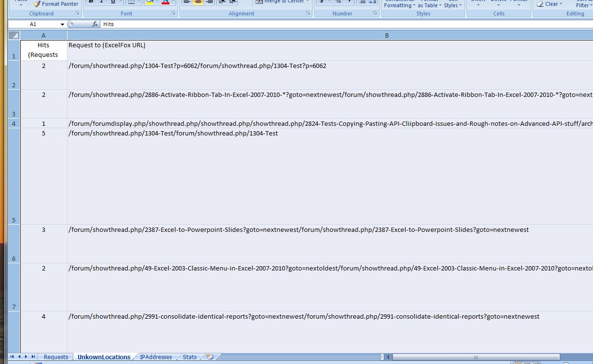This screenshot has width=593, height=364.
Task: Go to first sheet navigation arrow
Action: 12,357
